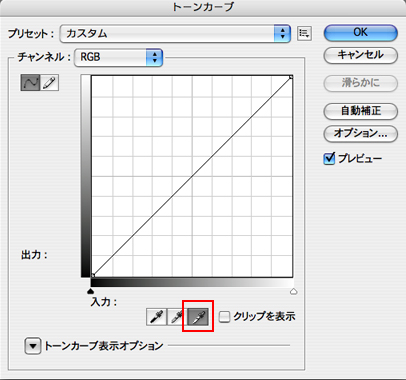Click the bottom-left curve endpoint
The width and height of the screenshot is (406, 380).
pyautogui.click(x=93, y=275)
